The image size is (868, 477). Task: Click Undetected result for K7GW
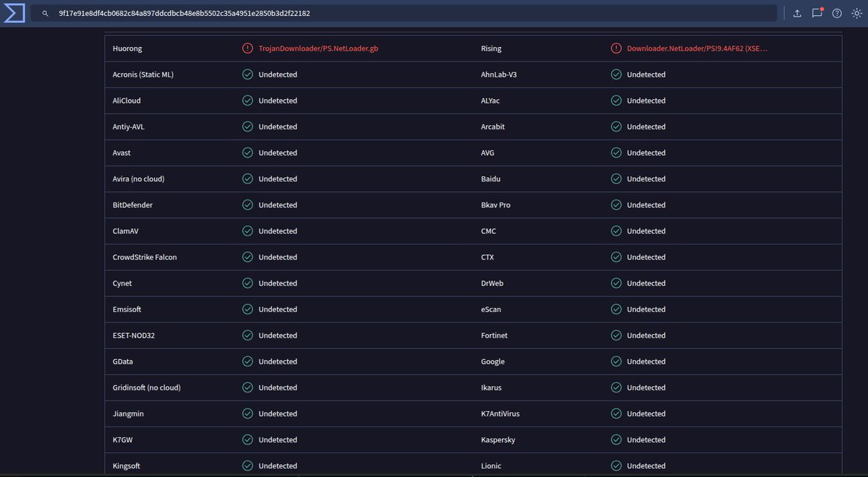pyautogui.click(x=278, y=439)
